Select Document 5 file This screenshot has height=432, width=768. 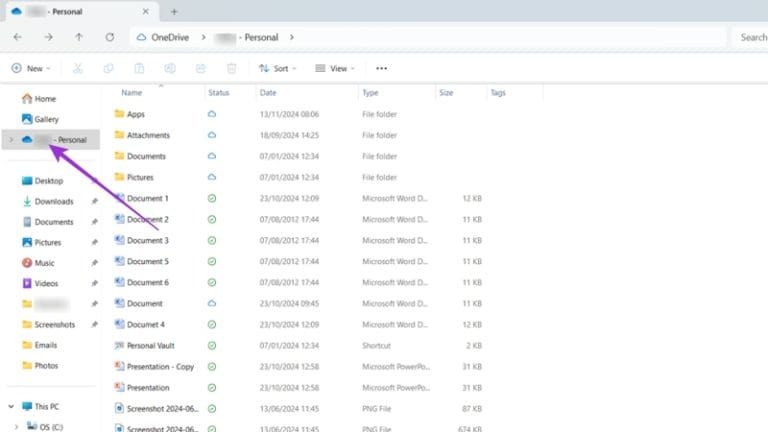click(x=147, y=262)
